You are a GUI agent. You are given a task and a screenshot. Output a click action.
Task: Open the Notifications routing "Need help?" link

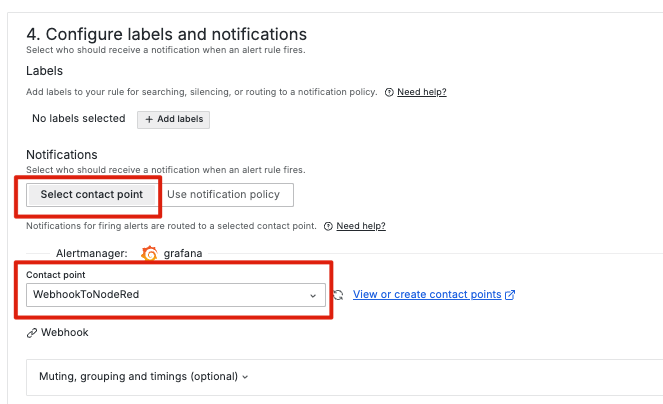(361, 226)
